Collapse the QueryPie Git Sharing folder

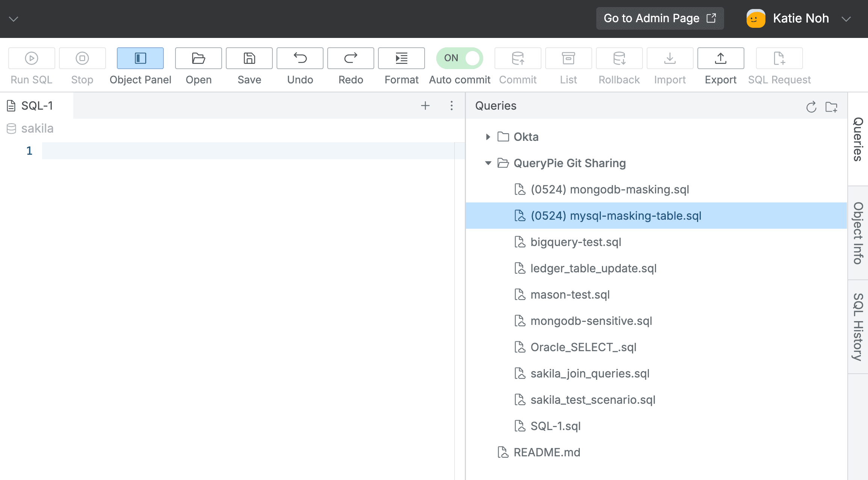coord(488,163)
